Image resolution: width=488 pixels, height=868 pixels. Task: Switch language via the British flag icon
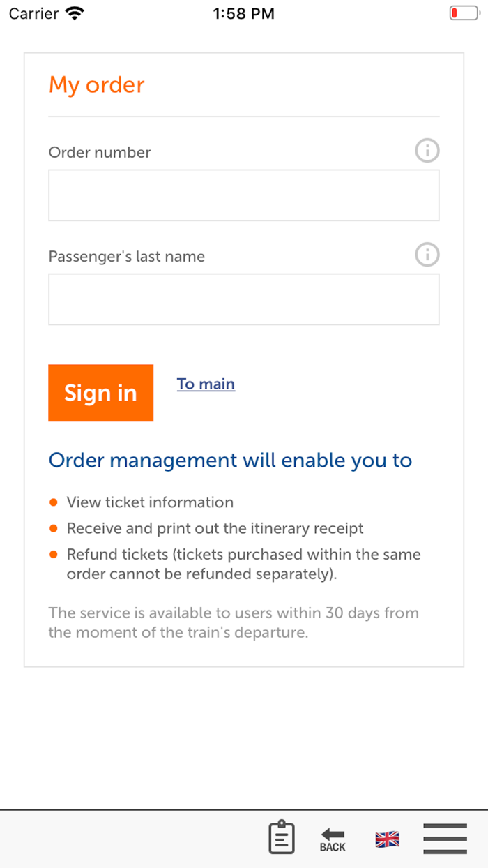coord(386,839)
